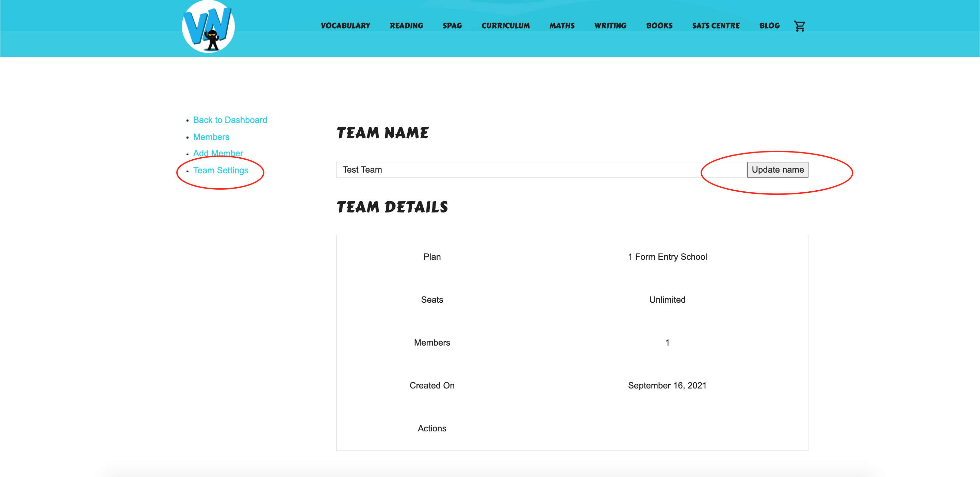Open the Vocabulary menu
980x477 pixels.
click(x=345, y=26)
